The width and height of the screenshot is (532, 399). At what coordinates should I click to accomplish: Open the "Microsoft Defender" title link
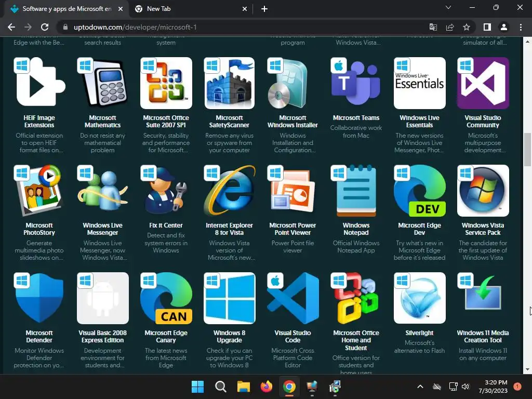(39, 337)
